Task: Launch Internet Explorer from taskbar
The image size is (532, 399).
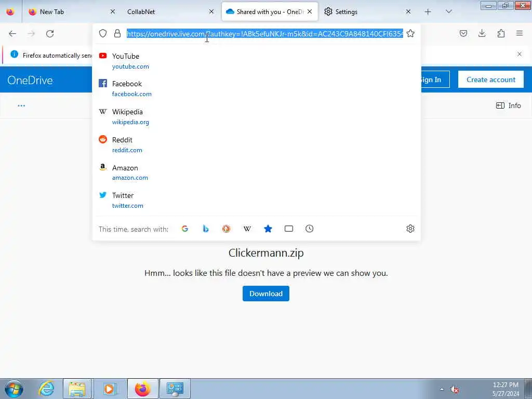Action: (x=46, y=389)
